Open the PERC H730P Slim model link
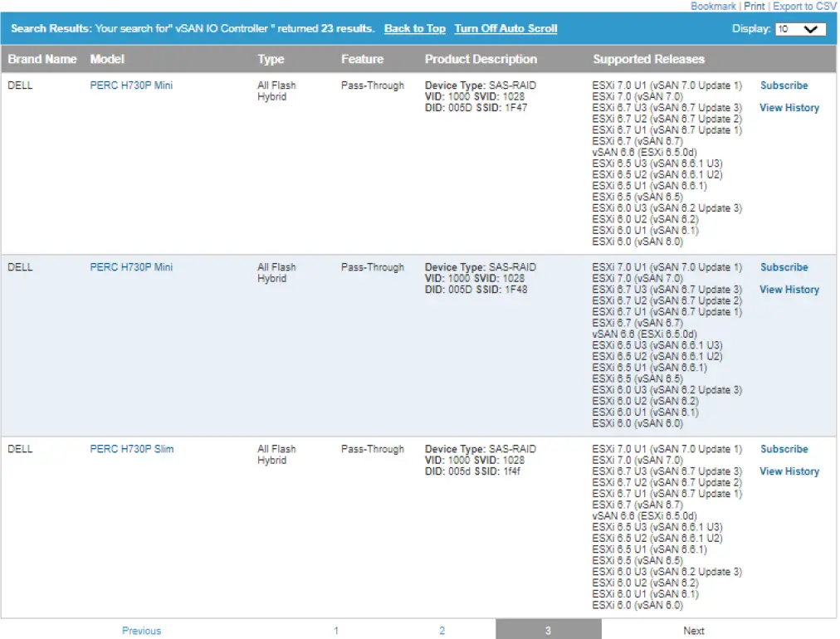Image resolution: width=840 pixels, height=639 pixels. (x=132, y=450)
